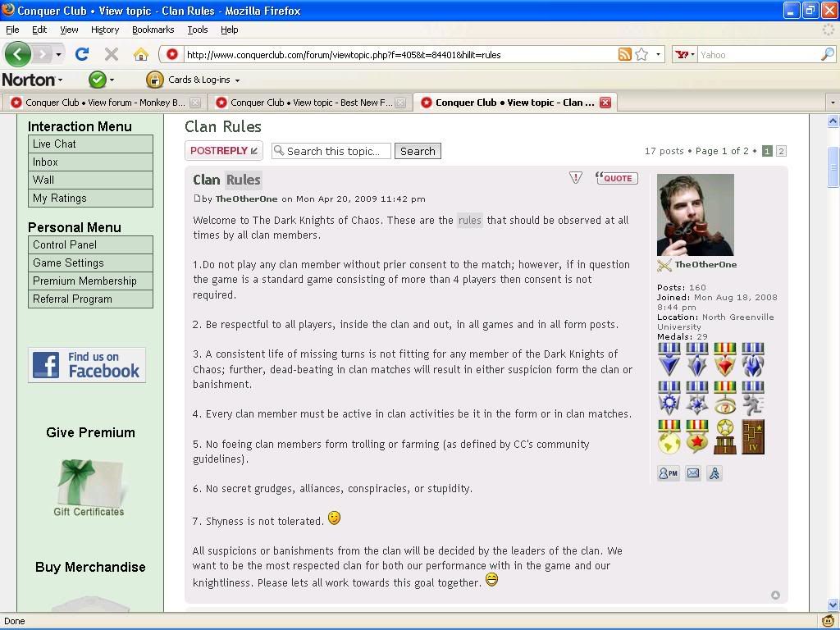Click the Search this topic field

click(x=333, y=151)
